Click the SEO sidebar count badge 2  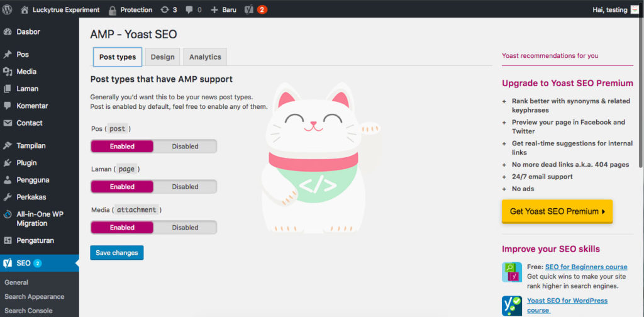pyautogui.click(x=37, y=263)
